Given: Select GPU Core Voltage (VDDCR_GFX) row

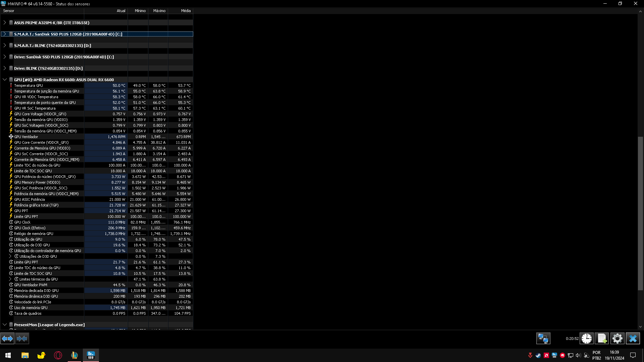Looking at the screenshot, I should [40, 114].
